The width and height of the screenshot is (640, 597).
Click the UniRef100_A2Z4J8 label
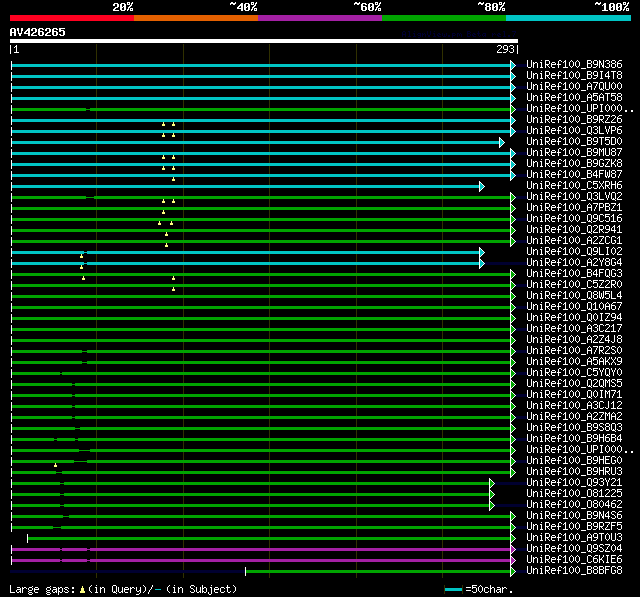point(574,340)
